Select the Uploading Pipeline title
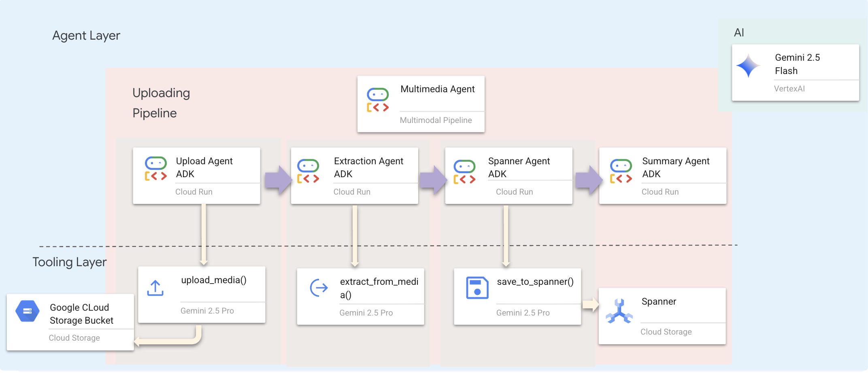 pyautogui.click(x=161, y=103)
